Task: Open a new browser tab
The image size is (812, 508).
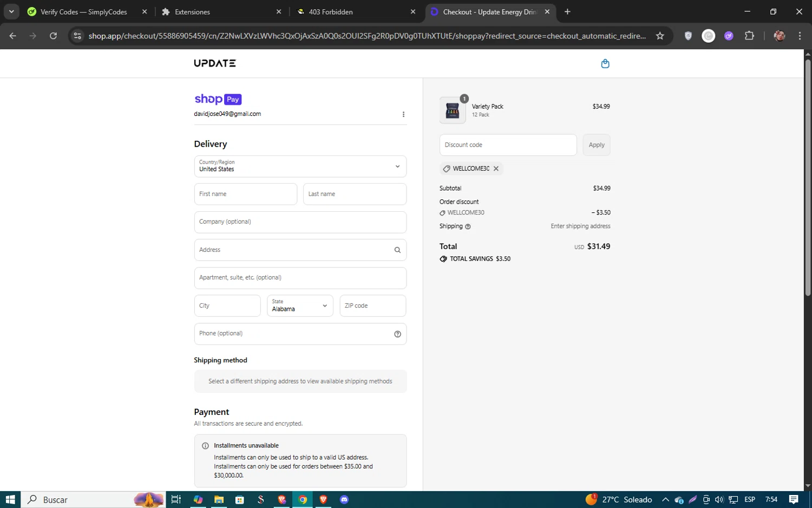Action: [x=567, y=11]
